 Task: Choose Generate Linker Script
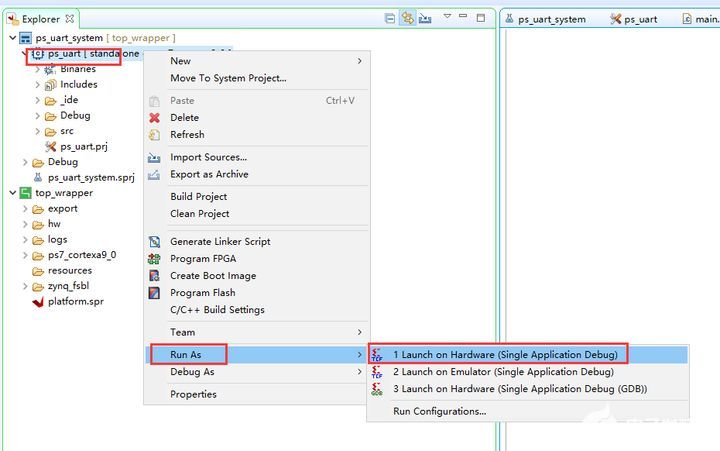(257, 242)
